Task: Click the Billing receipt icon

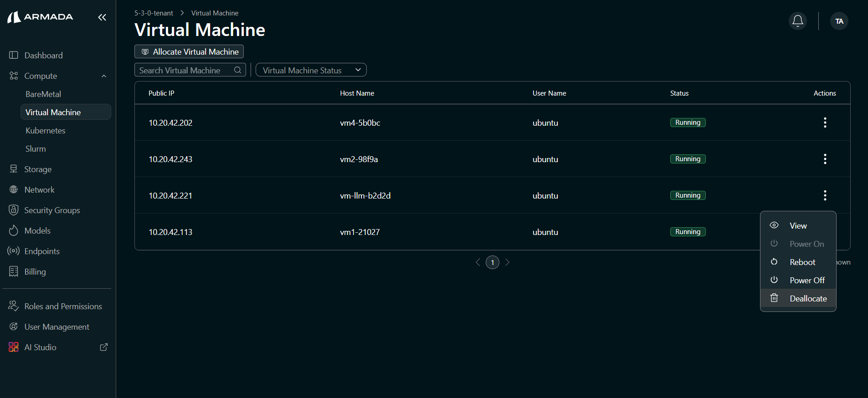Action: [14, 271]
